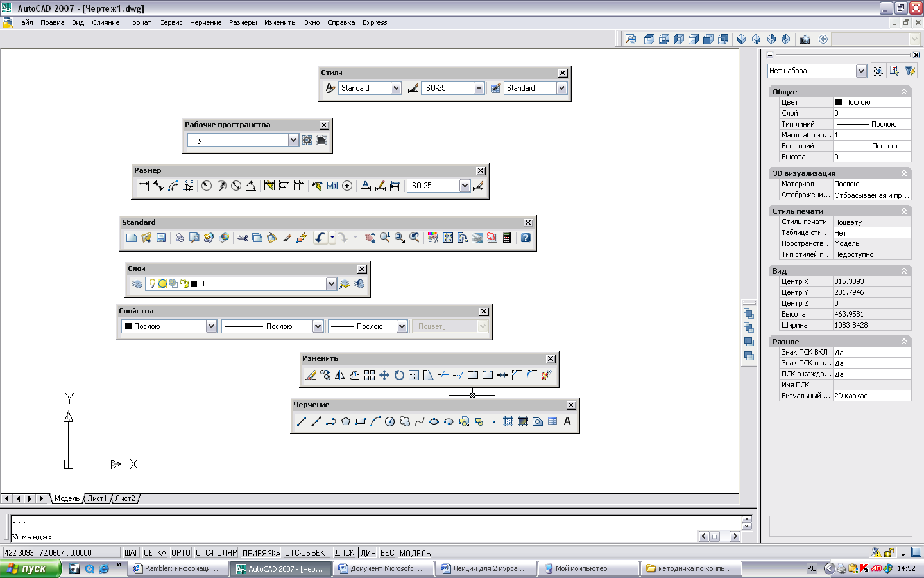
Task: Open Help question-mark icon in Standard toolbar
Action: [526, 238]
